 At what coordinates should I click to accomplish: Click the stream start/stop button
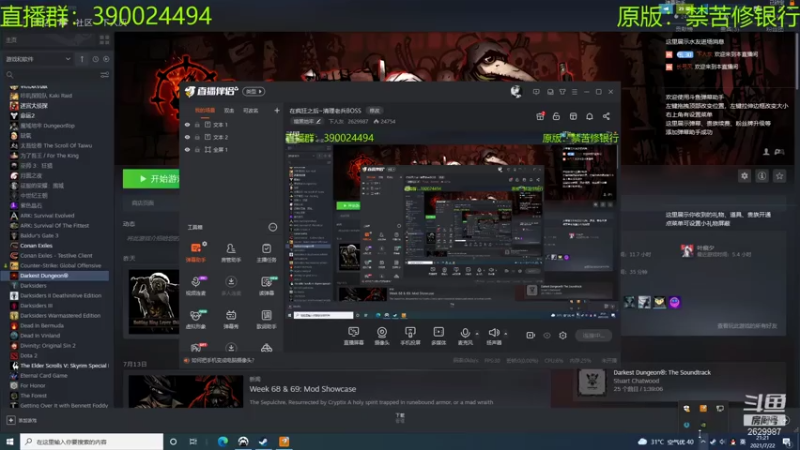[593, 335]
